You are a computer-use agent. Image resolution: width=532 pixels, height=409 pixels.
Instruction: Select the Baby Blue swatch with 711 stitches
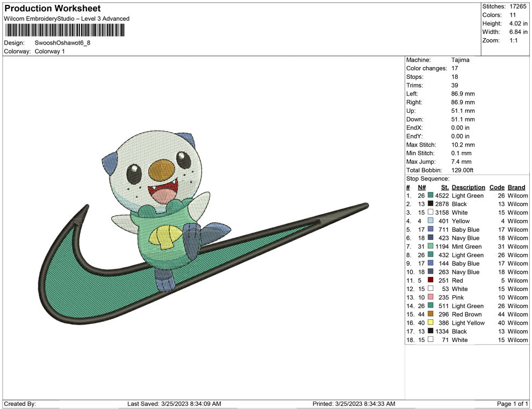430,229
